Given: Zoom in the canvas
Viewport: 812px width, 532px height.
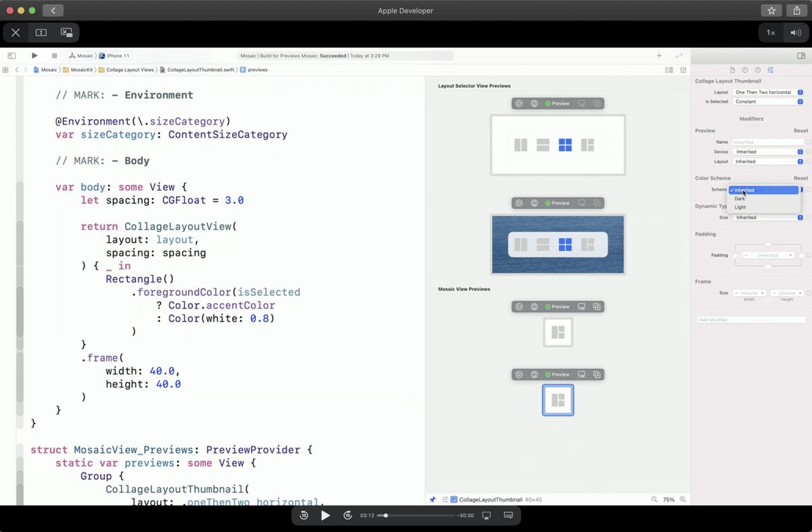Looking at the screenshot, I should 683,500.
